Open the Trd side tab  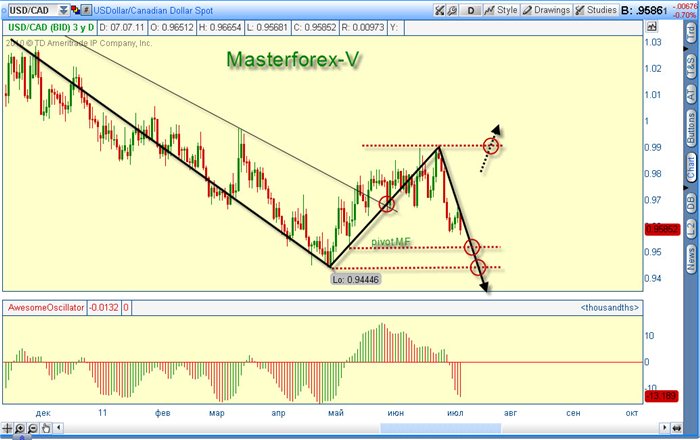tap(691, 33)
